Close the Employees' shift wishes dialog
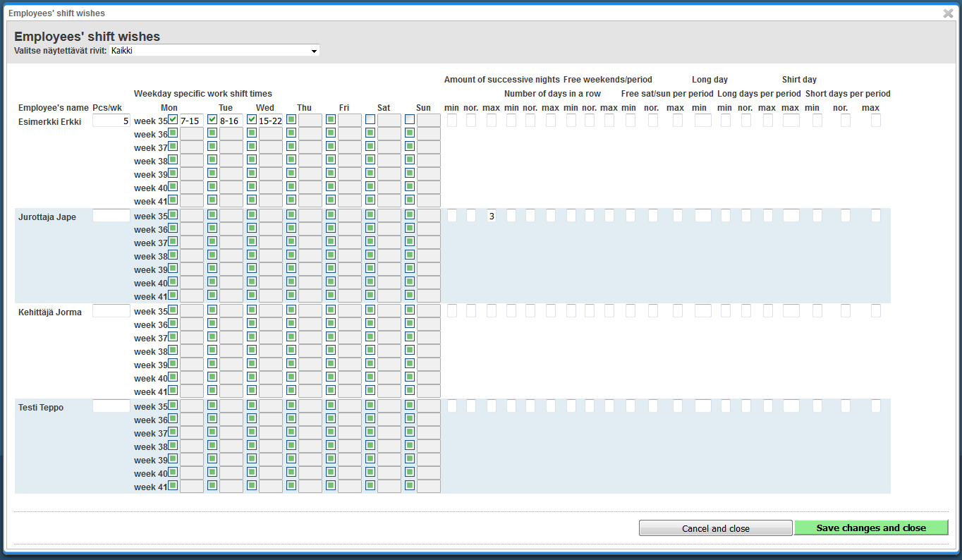Viewport: 962px width, 560px height. tap(948, 13)
